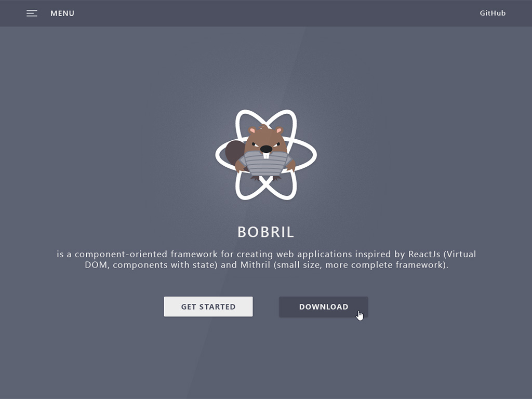
Task: Open the hamburger menu icon
Action: 32,13
